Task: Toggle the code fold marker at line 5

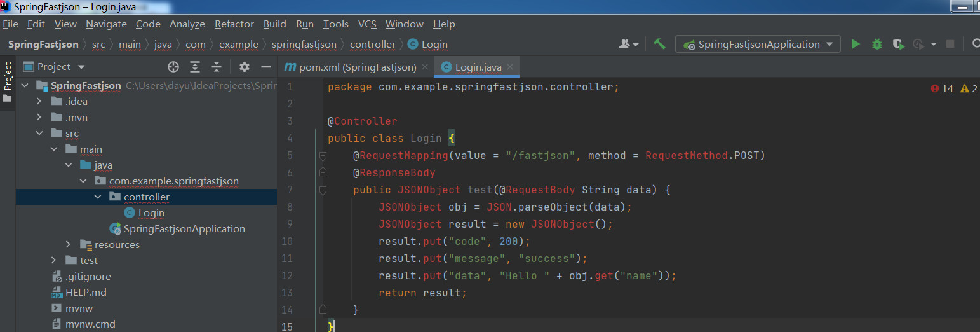Action: 323,155
